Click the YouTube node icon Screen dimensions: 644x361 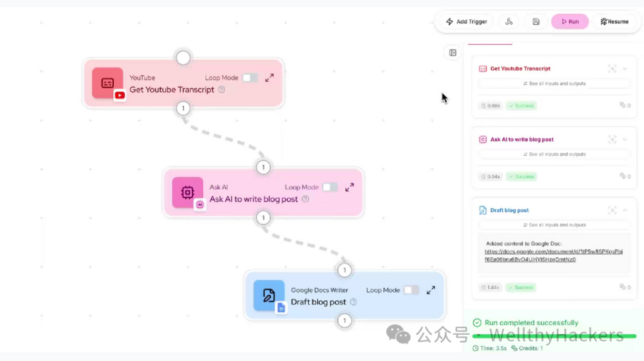click(x=107, y=83)
